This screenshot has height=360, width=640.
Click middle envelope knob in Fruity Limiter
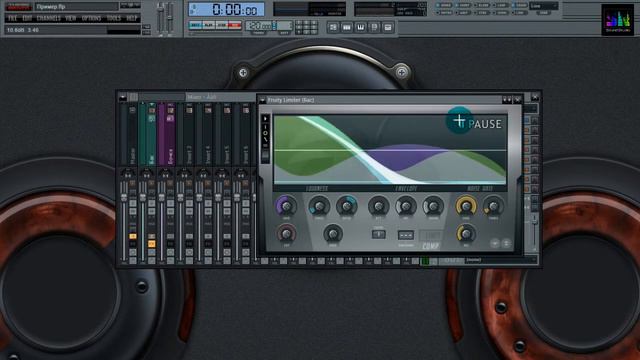coord(406,206)
